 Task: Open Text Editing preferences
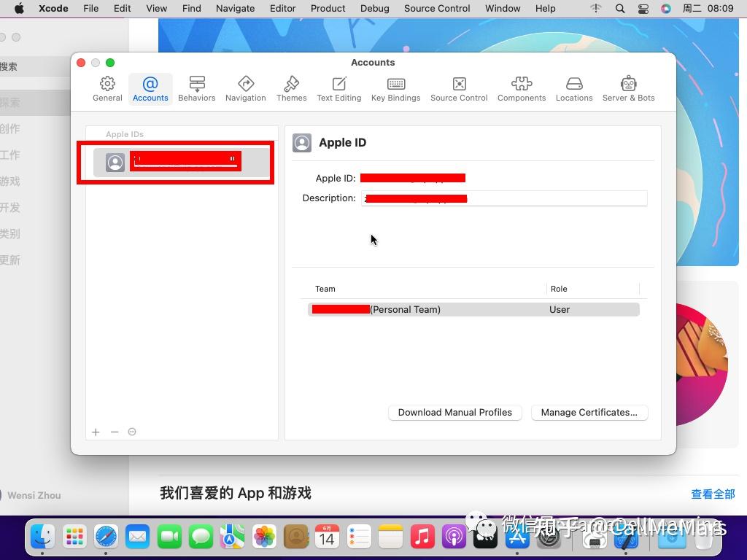(x=338, y=89)
